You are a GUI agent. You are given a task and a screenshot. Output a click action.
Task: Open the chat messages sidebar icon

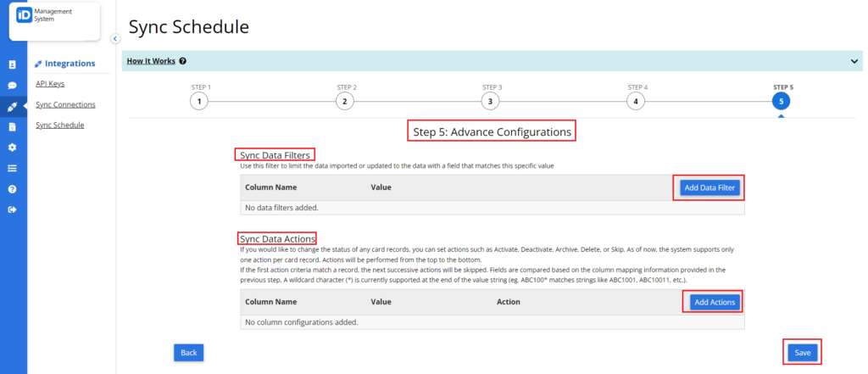12,86
